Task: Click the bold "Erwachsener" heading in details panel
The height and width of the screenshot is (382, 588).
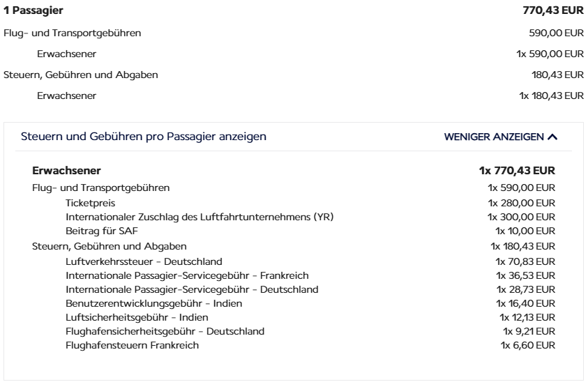Action: (66, 170)
